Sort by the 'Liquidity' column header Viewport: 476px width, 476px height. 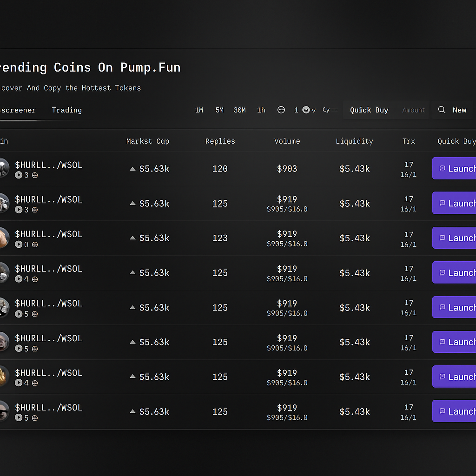[354, 141]
